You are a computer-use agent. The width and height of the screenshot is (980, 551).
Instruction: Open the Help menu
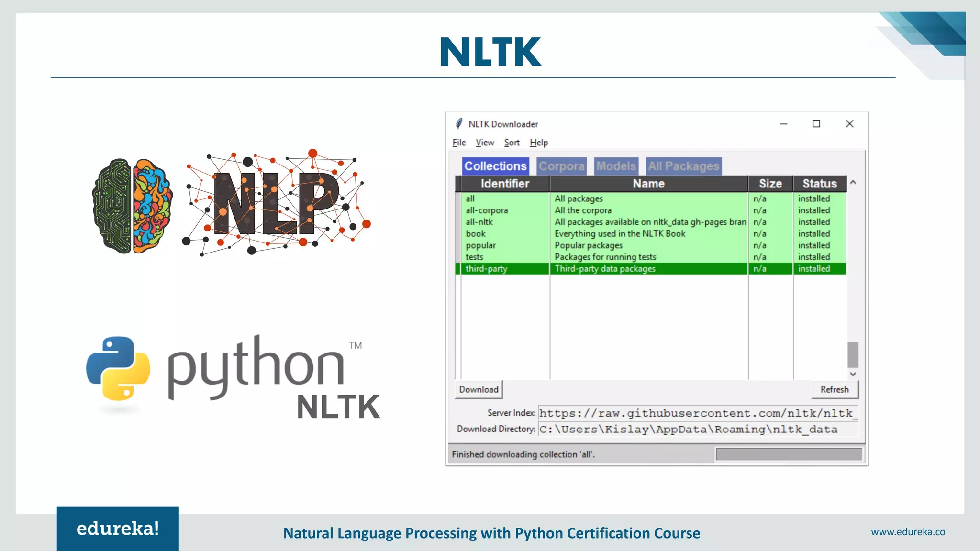pyautogui.click(x=539, y=143)
